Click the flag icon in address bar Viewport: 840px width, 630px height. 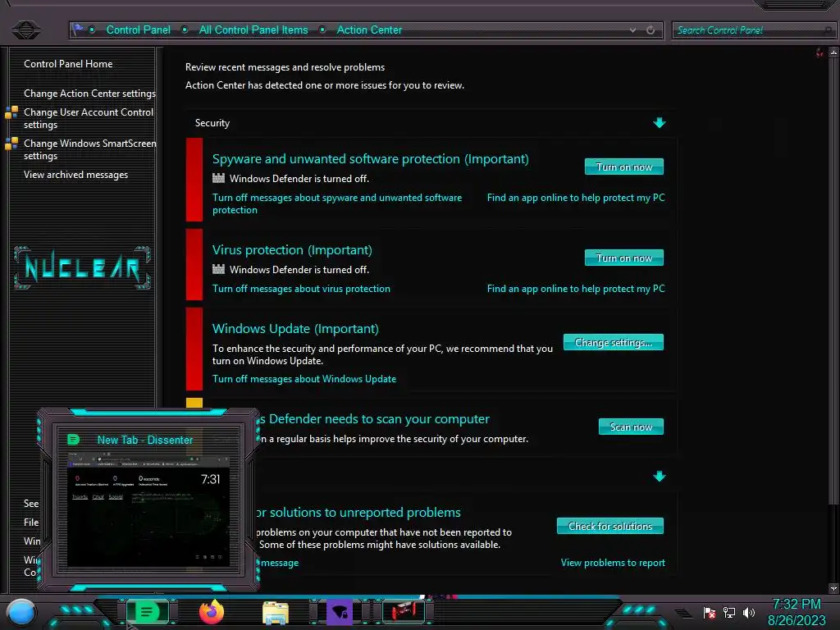tap(78, 29)
